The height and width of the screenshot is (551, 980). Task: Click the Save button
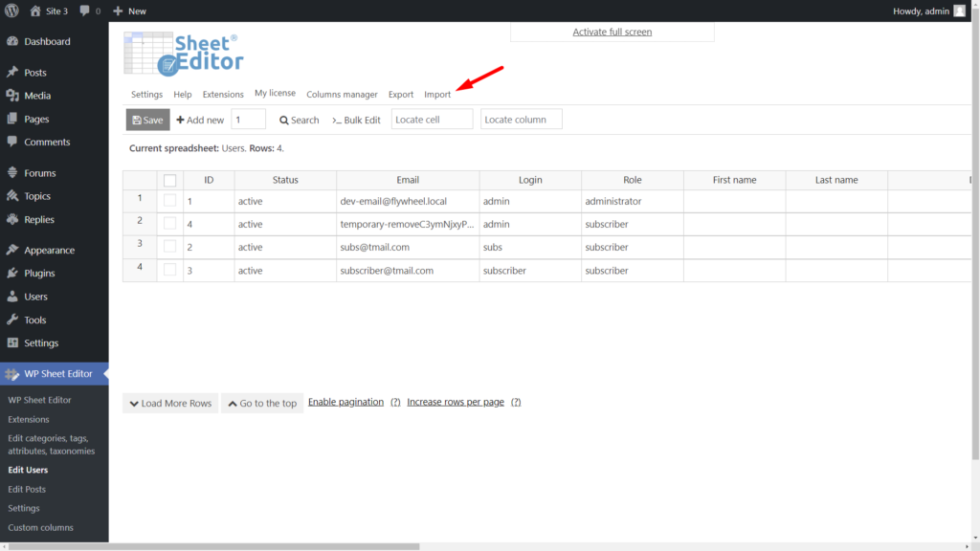click(148, 120)
